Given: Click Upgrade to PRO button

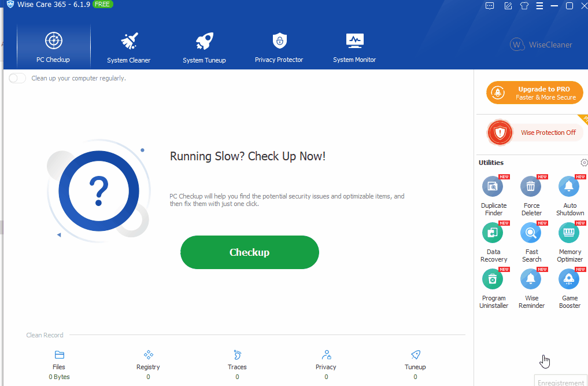Looking at the screenshot, I should (x=535, y=93).
